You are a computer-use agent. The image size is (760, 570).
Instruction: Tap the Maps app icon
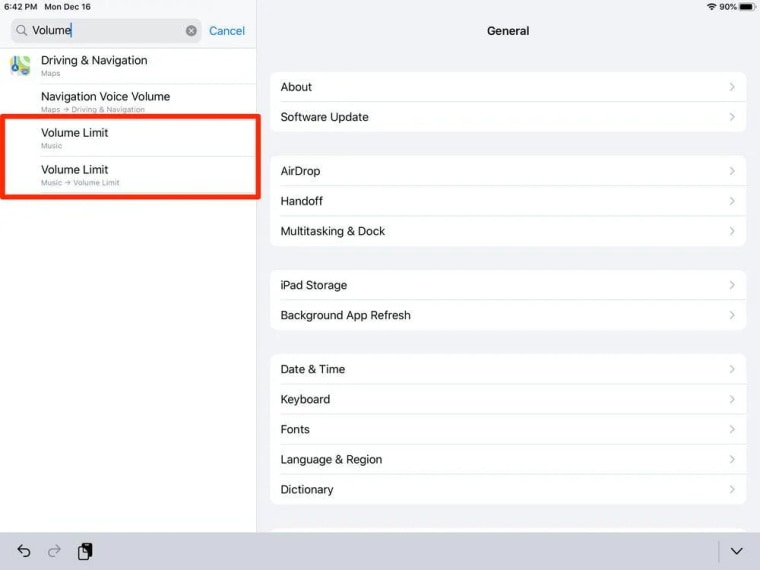tap(20, 65)
